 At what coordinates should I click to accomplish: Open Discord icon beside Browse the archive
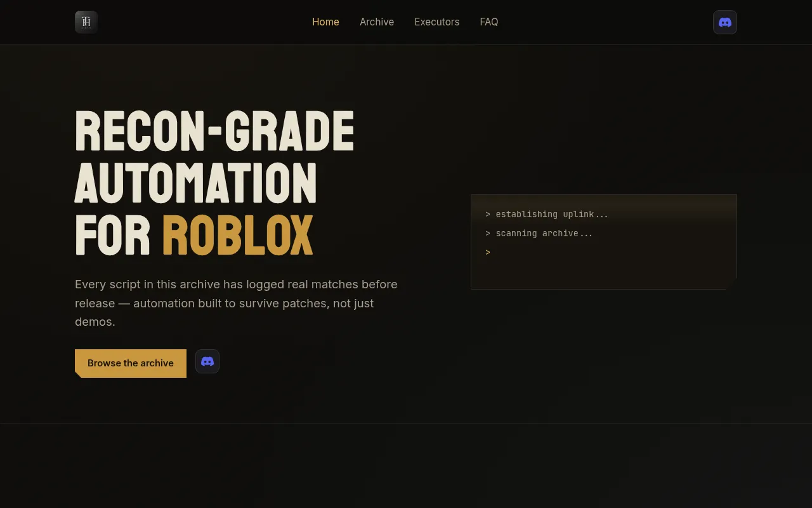coord(207,361)
